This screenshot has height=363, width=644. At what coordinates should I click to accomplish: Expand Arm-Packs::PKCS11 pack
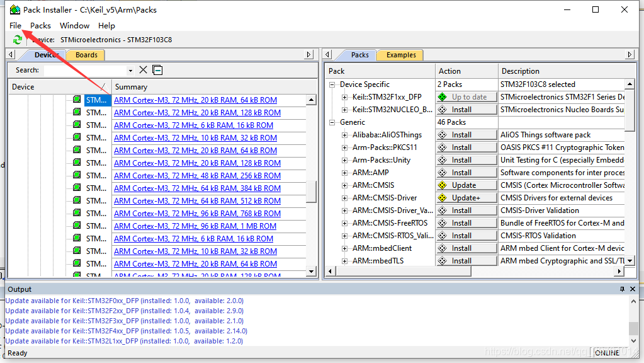click(x=344, y=147)
